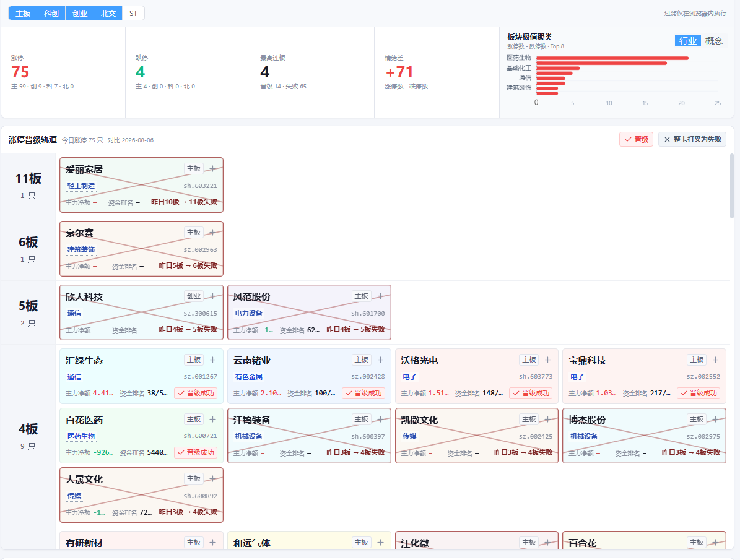Open 传媒 sector link on 凯撒文化
This screenshot has width=740, height=560.
coord(410,436)
